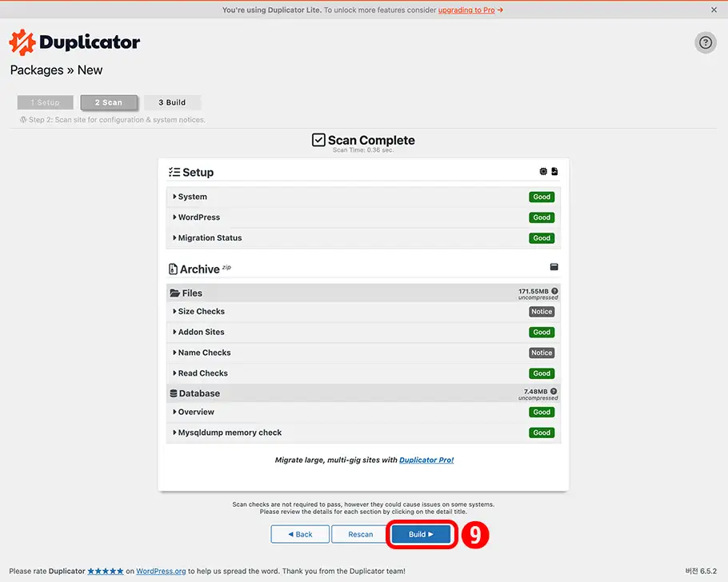Click the 171.55MB files size value
Image resolution: width=728 pixels, height=582 pixels.
coord(534,291)
